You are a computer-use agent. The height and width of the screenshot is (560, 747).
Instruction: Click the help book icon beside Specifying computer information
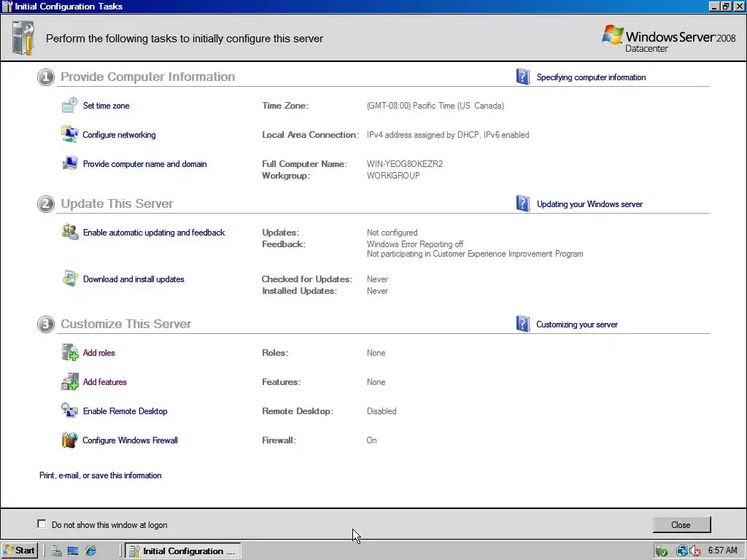522,77
